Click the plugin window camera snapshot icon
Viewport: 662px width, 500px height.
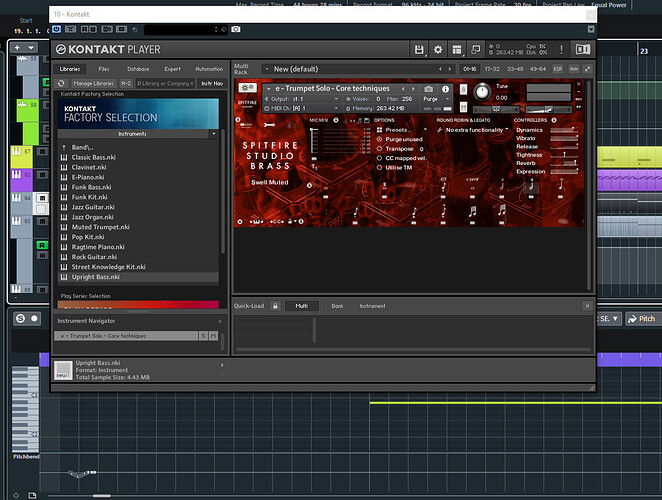click(236, 29)
